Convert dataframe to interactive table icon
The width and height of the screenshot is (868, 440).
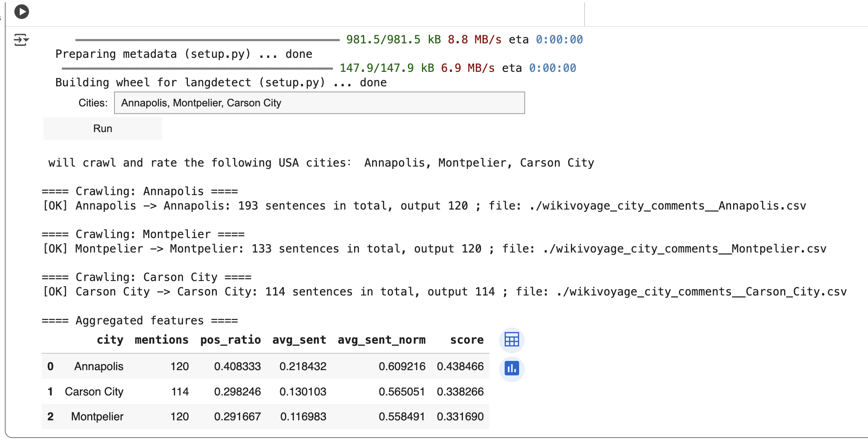(x=511, y=340)
